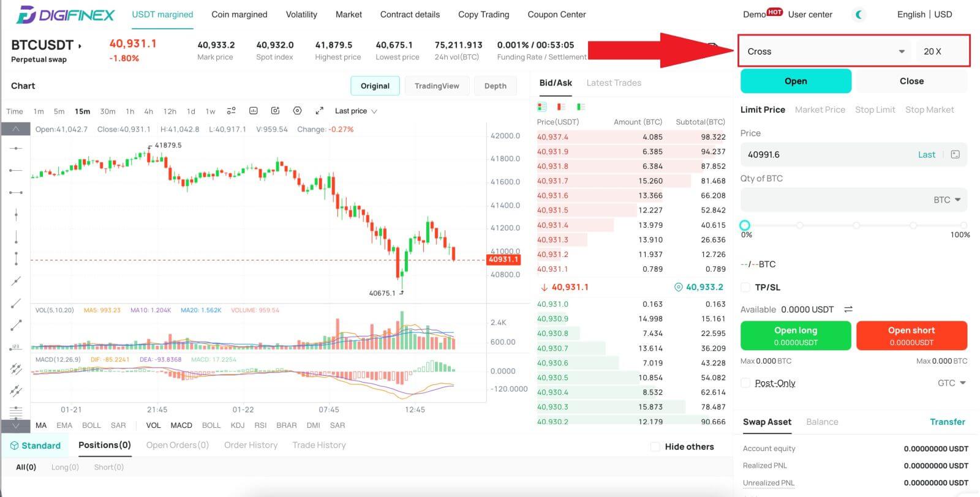Switch to TradingView chart button
This screenshot has height=497, width=980.
(437, 86)
